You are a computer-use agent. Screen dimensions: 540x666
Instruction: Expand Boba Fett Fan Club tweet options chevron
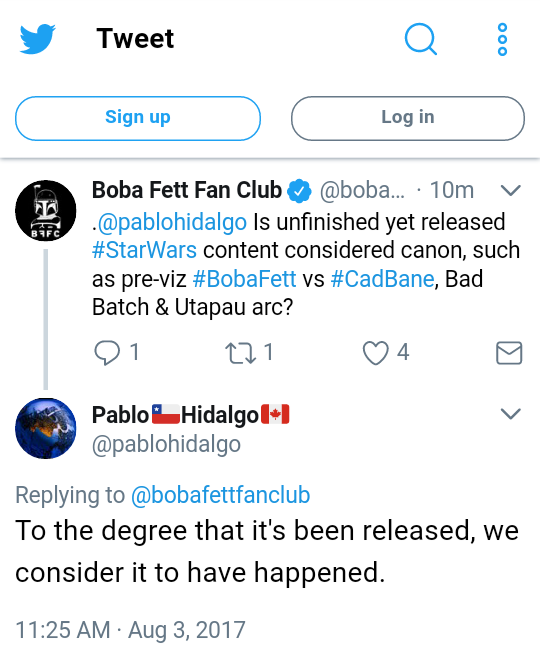point(510,190)
